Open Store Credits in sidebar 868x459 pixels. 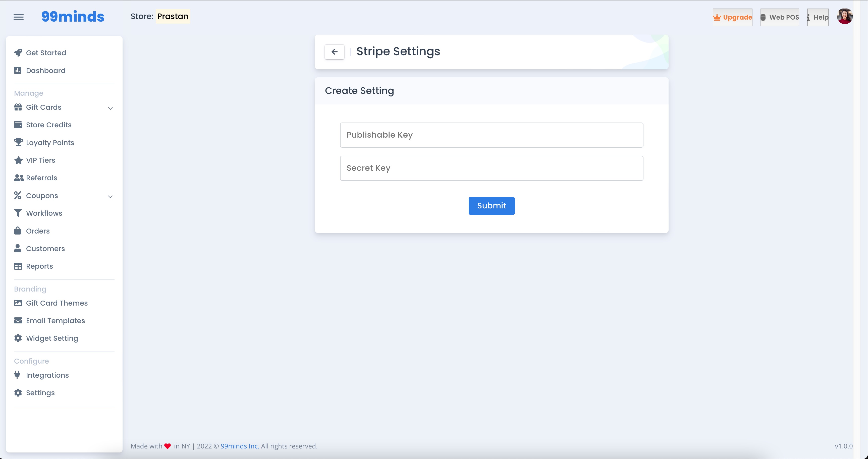pos(49,125)
